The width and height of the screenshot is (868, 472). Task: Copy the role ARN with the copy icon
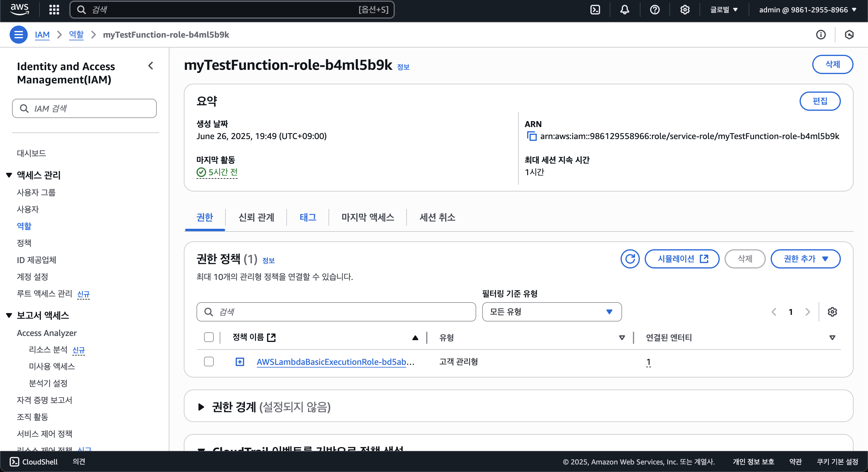pos(532,136)
